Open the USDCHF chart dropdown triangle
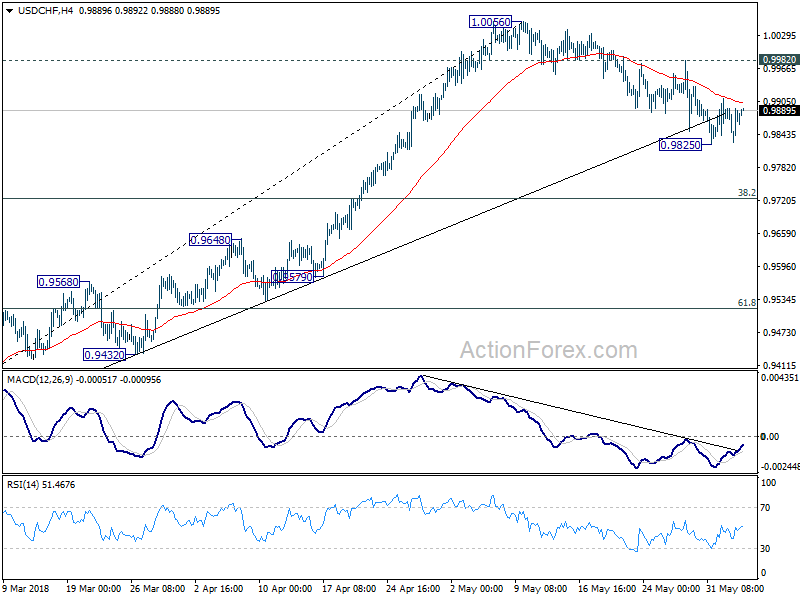This screenshot has width=800, height=600. pos(10,11)
